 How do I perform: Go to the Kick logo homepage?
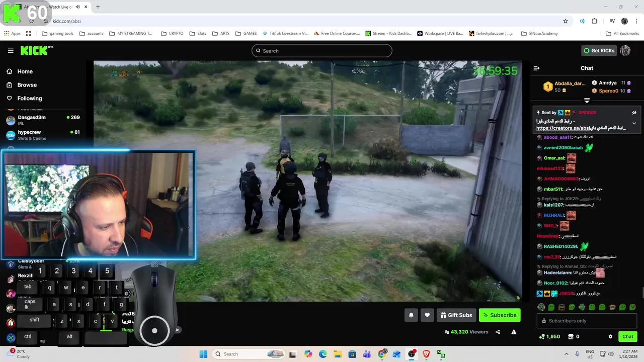36,50
